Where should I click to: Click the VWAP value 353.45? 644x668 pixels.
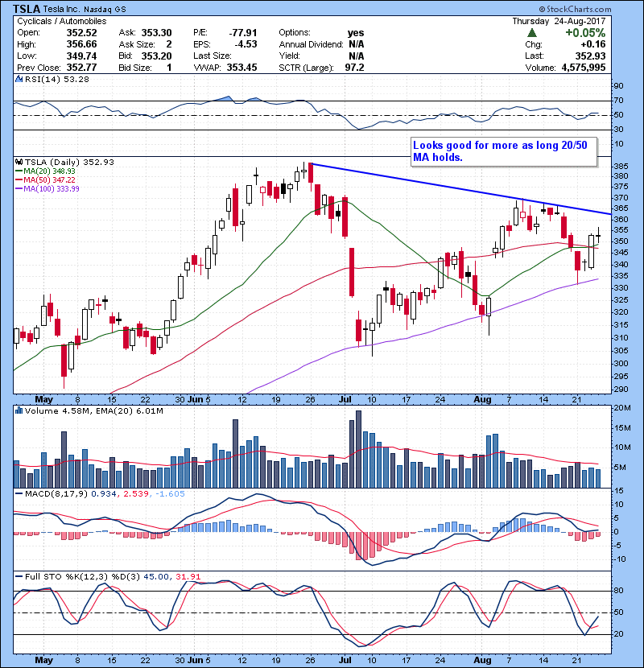242,68
